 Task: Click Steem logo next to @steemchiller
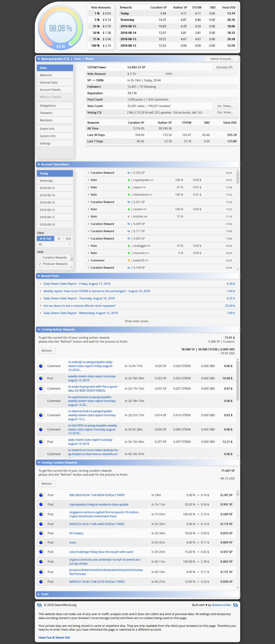click(x=236, y=605)
